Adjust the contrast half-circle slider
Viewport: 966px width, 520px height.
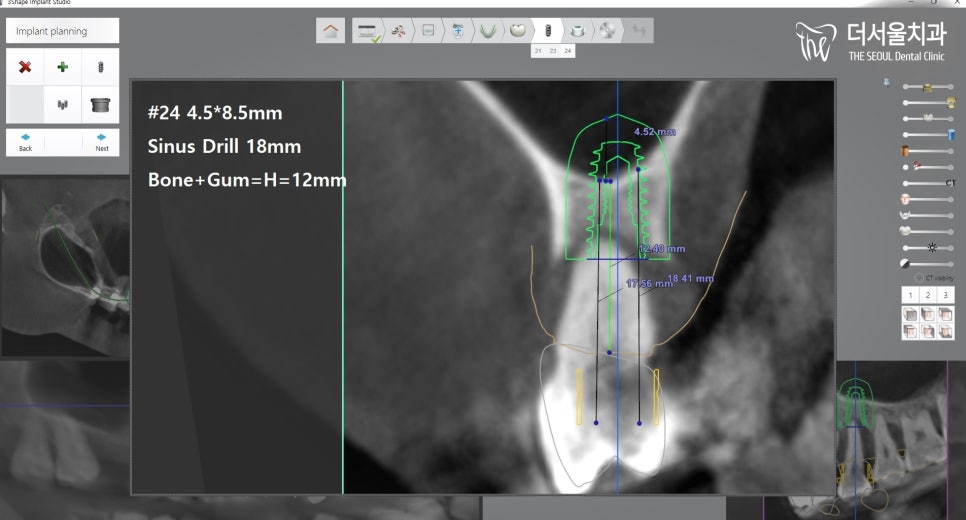pos(927,264)
